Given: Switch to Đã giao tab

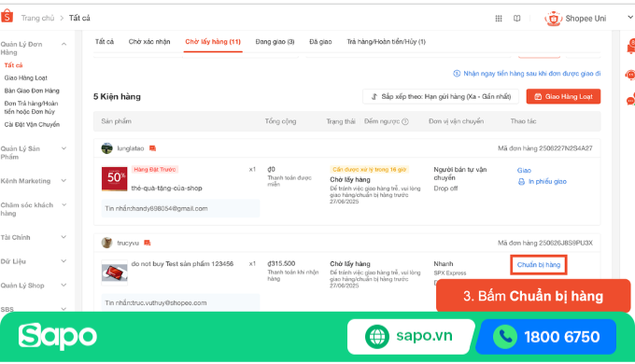Looking at the screenshot, I should click(x=320, y=42).
